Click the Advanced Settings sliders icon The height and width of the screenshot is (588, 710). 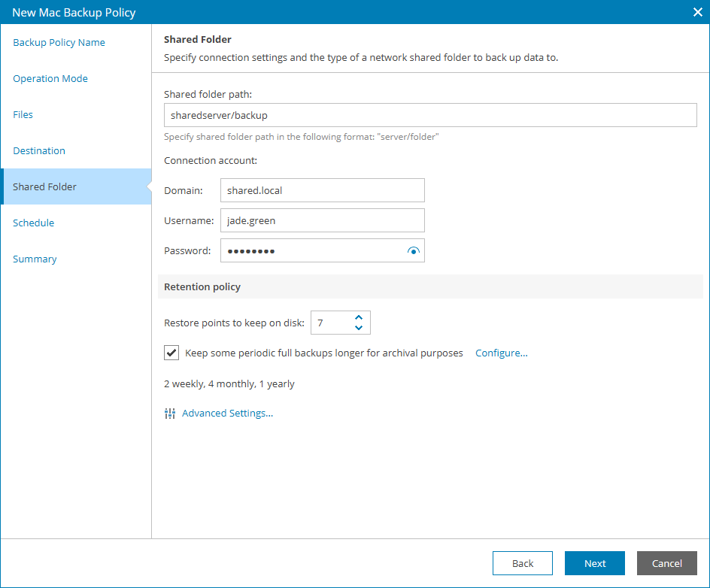pyautogui.click(x=170, y=414)
